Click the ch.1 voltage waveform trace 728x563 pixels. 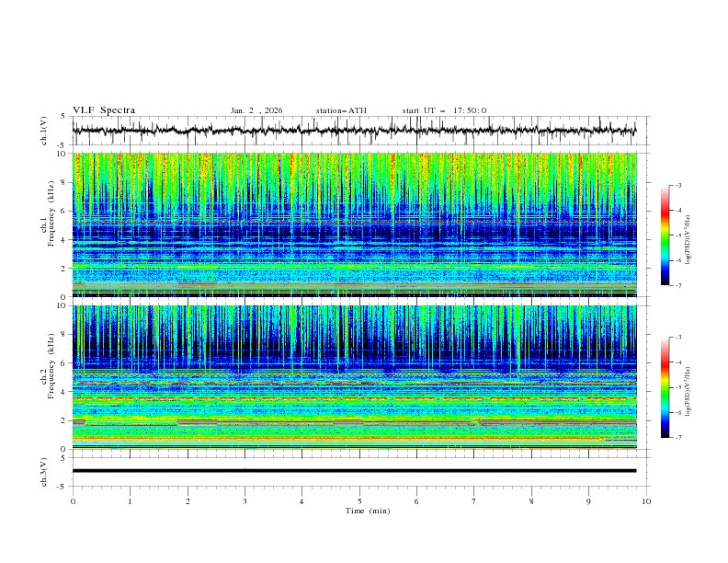pos(354,131)
